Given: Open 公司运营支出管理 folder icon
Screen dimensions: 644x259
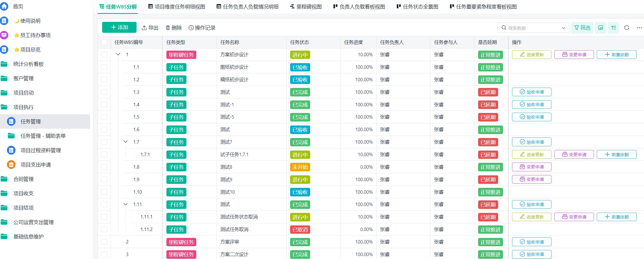Looking at the screenshot, I should (4, 222).
